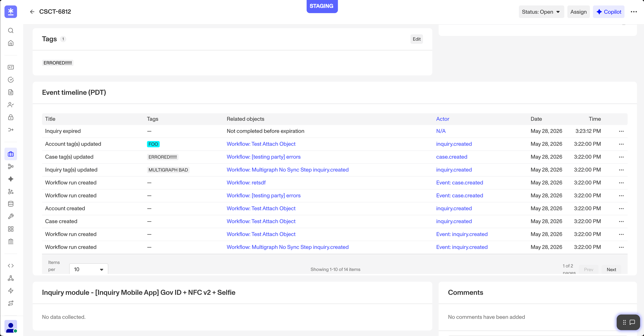This screenshot has width=644, height=336.
Task: Click the Assign button
Action: point(578,12)
